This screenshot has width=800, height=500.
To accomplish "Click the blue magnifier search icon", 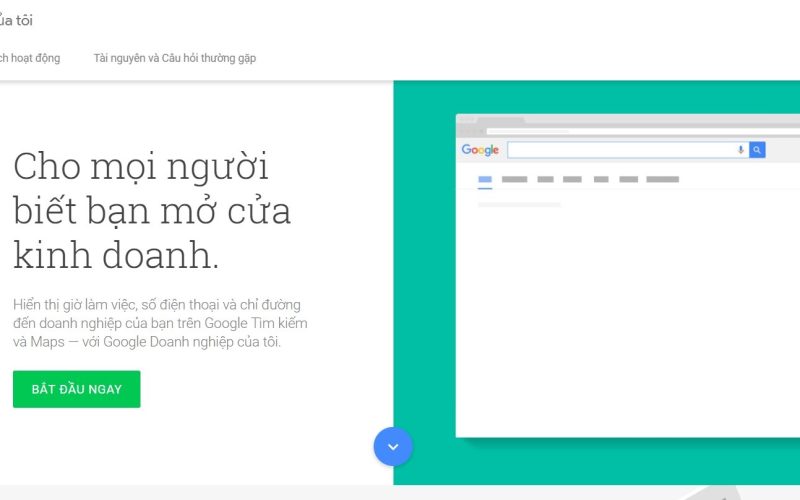I will click(x=757, y=150).
